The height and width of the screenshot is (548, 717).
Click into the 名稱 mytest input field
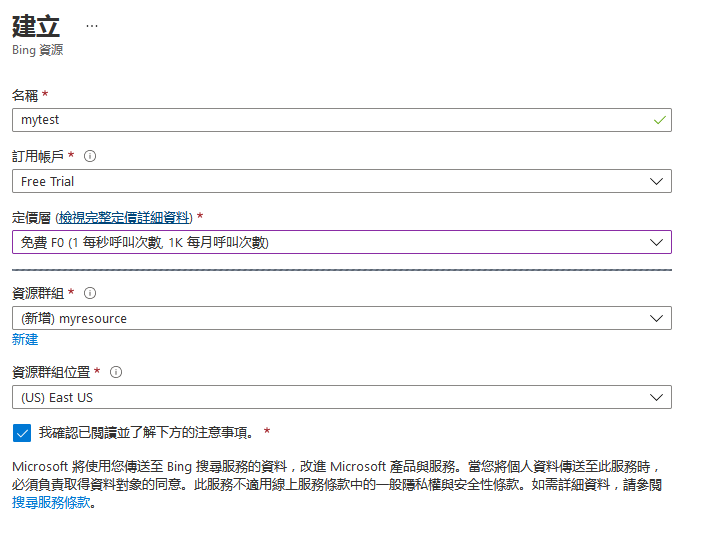342,120
